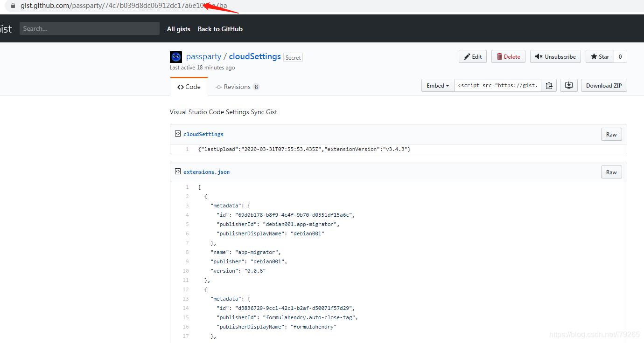Click the revisions commit icon next to Revisions
Screen dimensions: 644x343
coord(219,87)
